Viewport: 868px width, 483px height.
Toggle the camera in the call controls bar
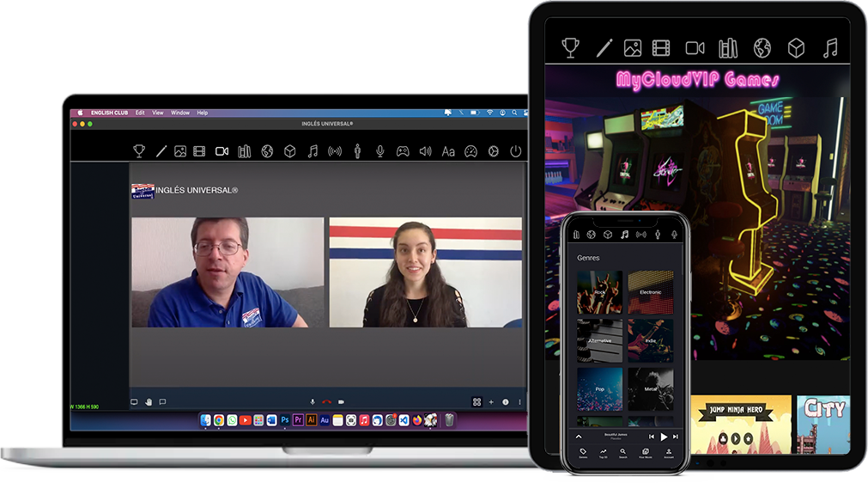tap(341, 401)
